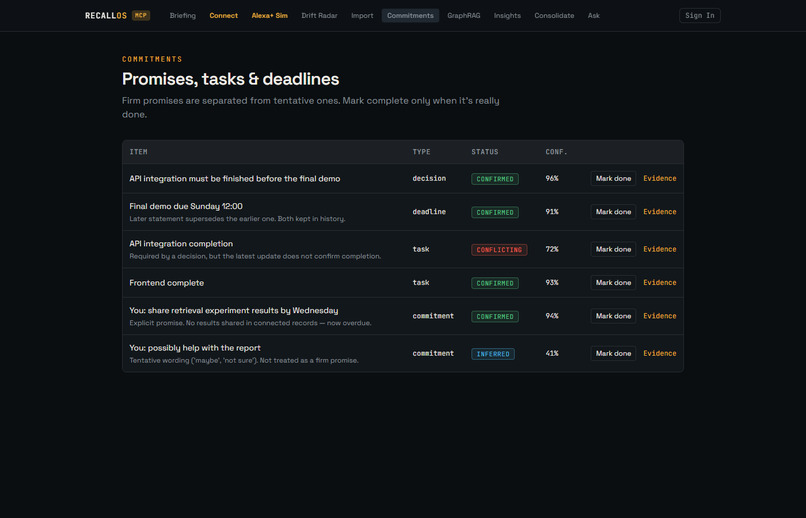Open Evidence for API integration completion
The height and width of the screenshot is (518, 806).
click(x=660, y=249)
